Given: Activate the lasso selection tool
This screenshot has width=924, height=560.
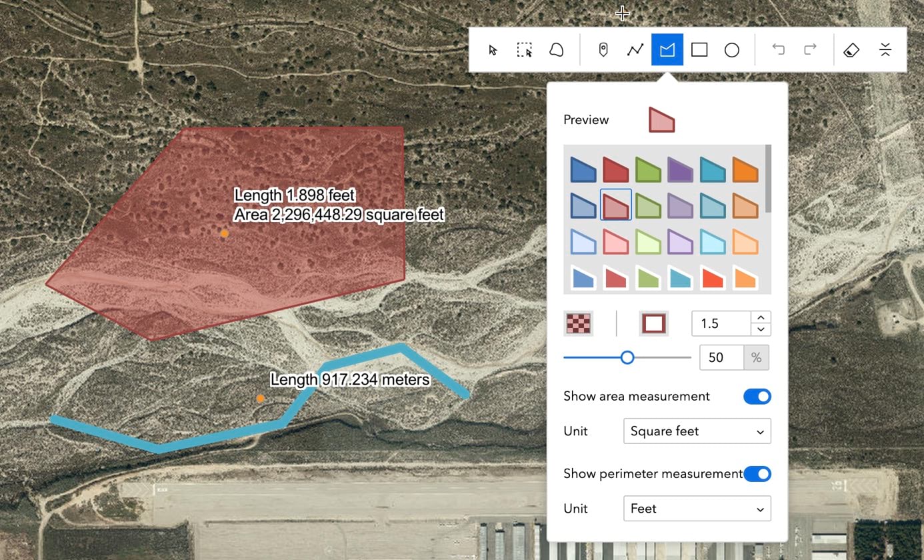Looking at the screenshot, I should click(x=556, y=50).
